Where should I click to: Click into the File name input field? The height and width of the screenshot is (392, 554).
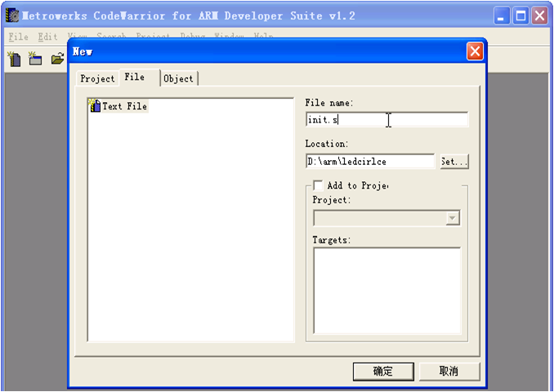[386, 120]
